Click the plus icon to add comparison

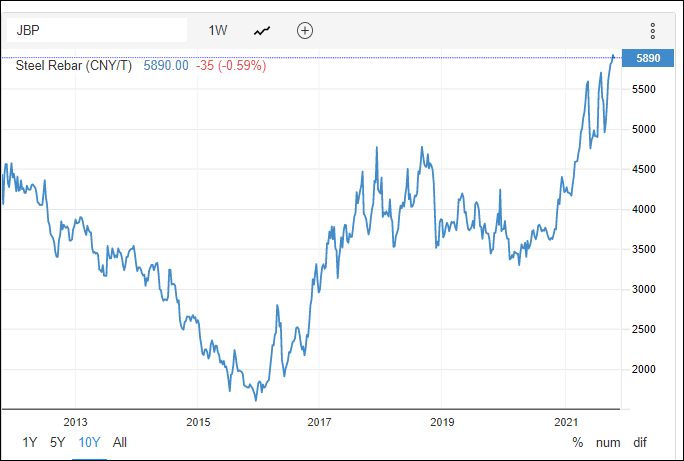click(305, 30)
